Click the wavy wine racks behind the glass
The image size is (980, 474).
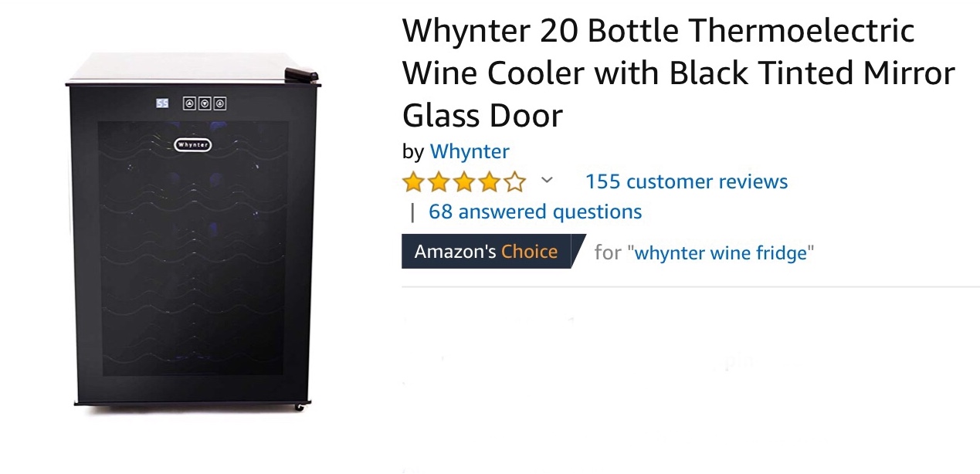[x=193, y=247]
